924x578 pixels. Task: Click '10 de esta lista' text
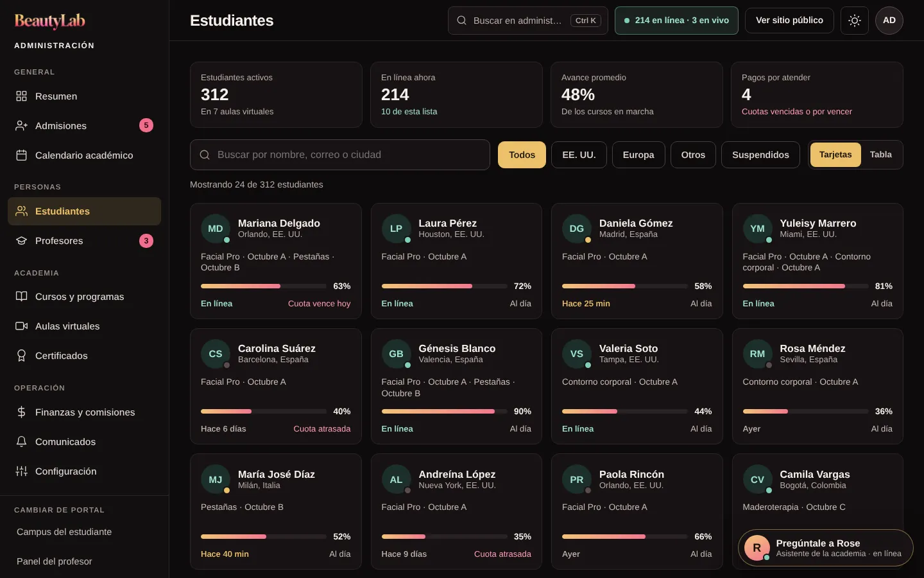click(409, 112)
